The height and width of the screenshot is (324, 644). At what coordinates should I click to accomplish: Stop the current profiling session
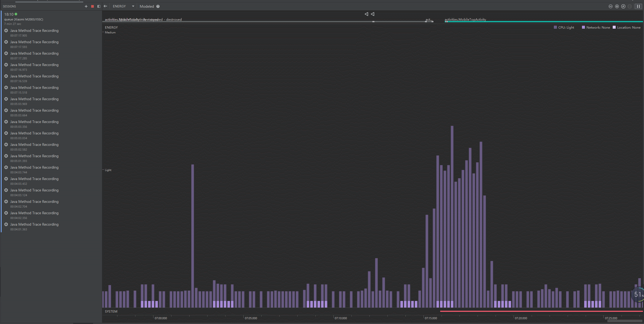[92, 6]
